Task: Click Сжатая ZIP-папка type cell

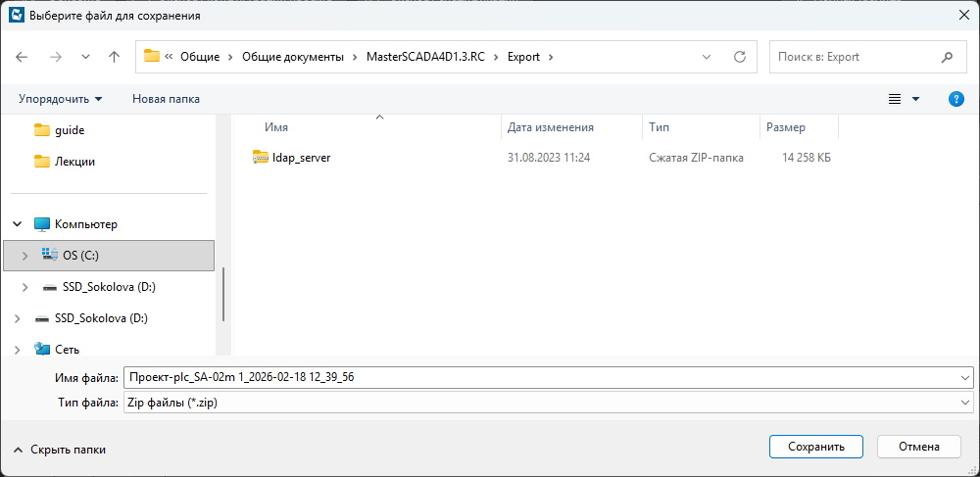Action: pos(696,158)
